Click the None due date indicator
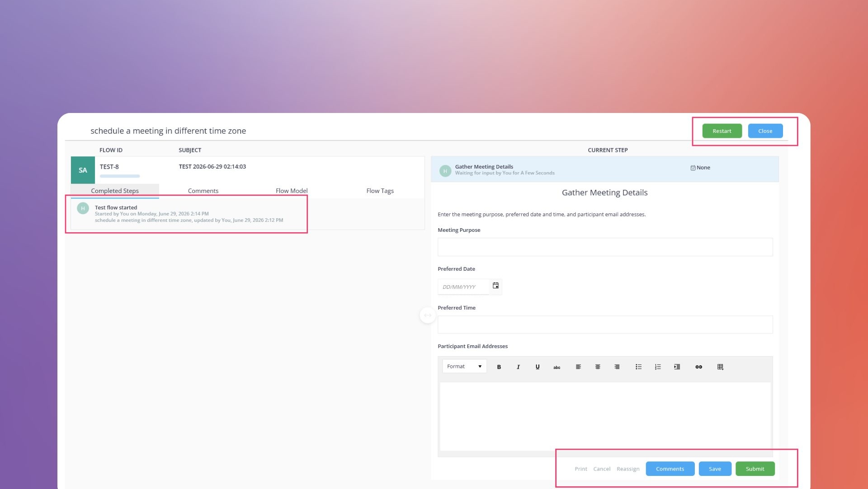 (700, 168)
